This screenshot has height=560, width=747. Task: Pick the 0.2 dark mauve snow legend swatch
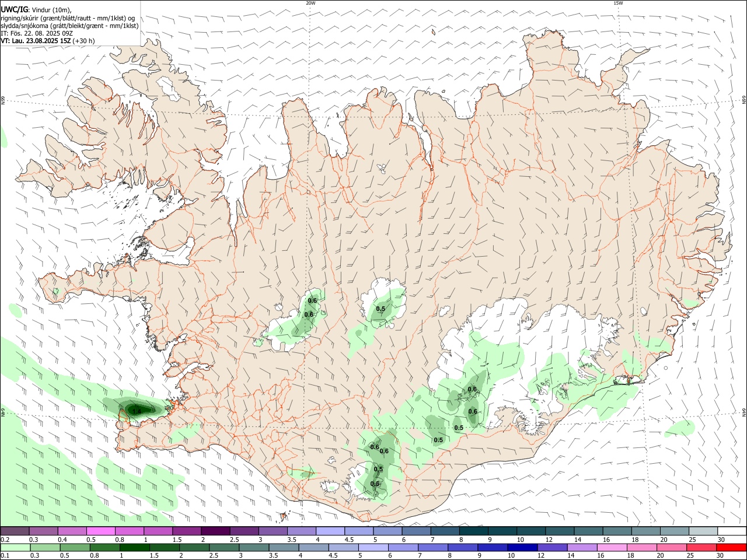point(15,531)
